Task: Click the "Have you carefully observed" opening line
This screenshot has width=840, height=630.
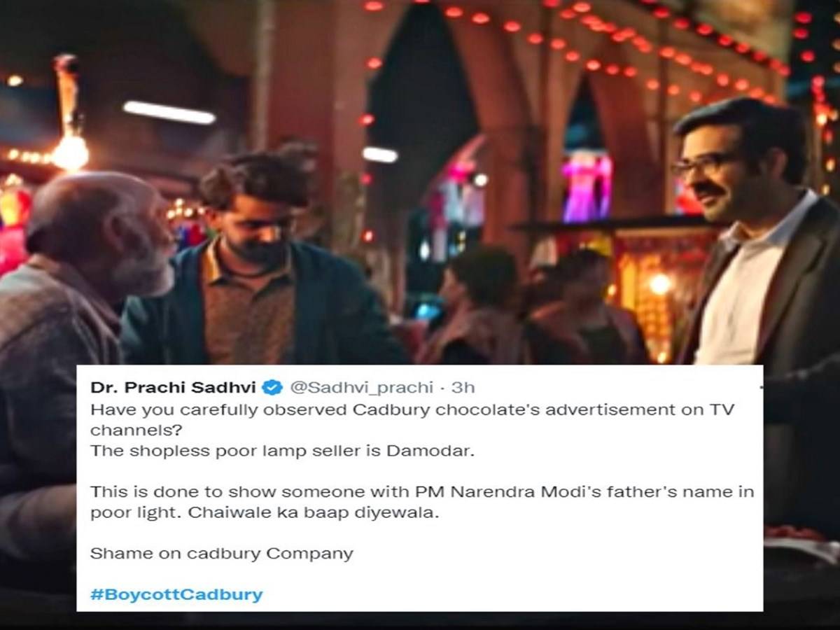Action: coord(412,410)
